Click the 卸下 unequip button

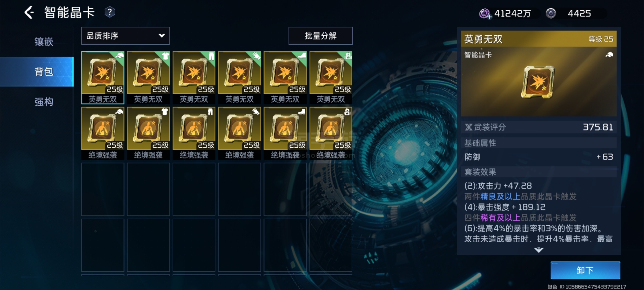(585, 270)
